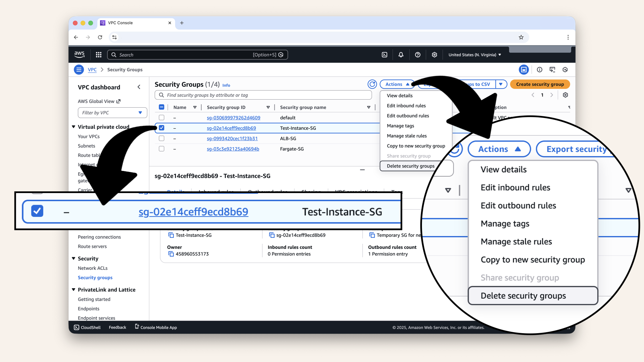644x362 pixels.
Task: Follow the sg-0993420cec1f23b31 link
Action: [x=232, y=138]
